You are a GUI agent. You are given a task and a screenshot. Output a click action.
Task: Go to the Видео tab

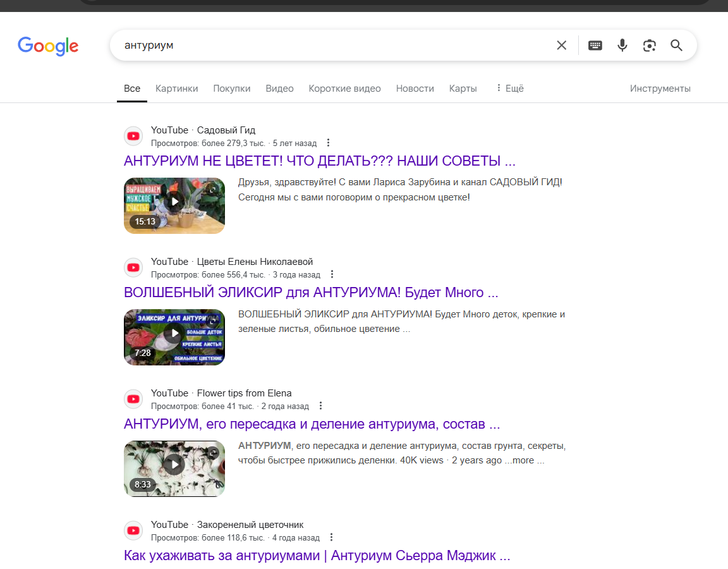279,89
